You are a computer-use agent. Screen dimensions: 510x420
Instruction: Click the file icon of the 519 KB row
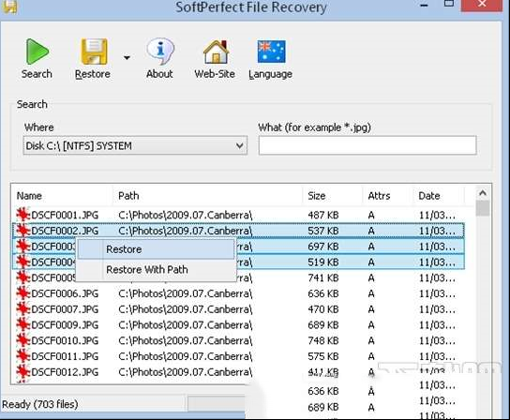pos(23,262)
